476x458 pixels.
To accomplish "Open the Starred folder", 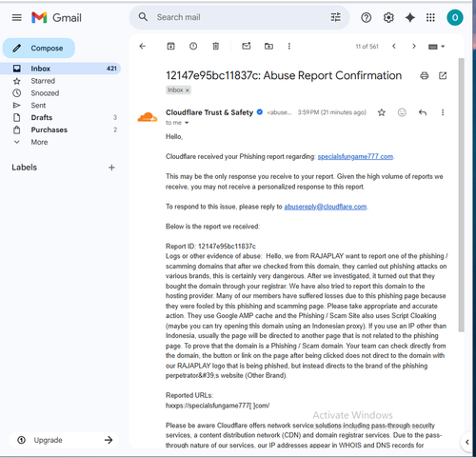I will tap(43, 81).
